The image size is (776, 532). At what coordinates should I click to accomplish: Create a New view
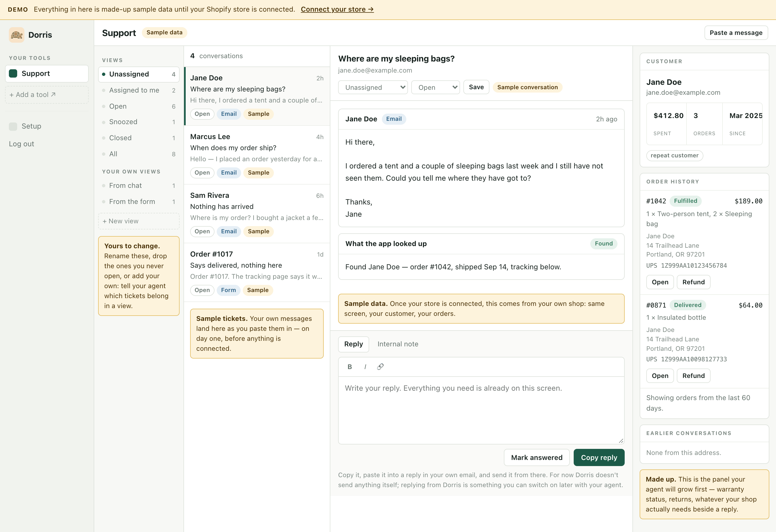click(139, 221)
